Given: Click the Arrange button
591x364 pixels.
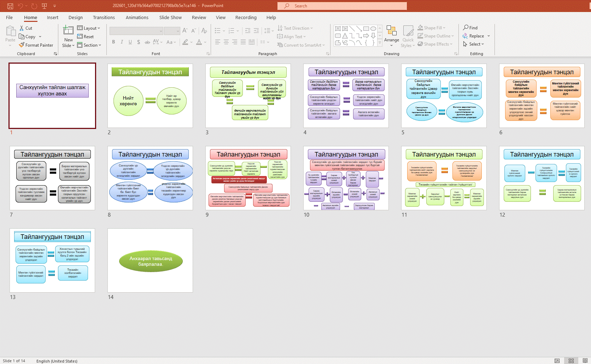Looking at the screenshot, I should pos(392,35).
